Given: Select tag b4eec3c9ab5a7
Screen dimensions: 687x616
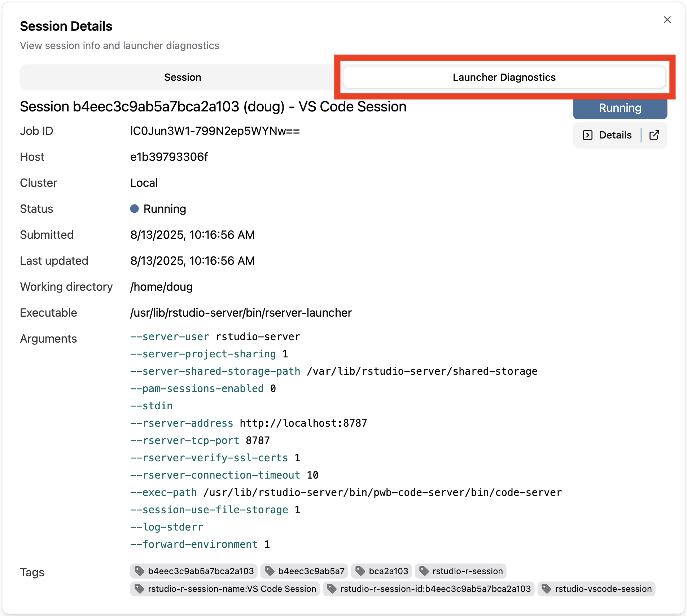Looking at the screenshot, I should [x=304, y=571].
